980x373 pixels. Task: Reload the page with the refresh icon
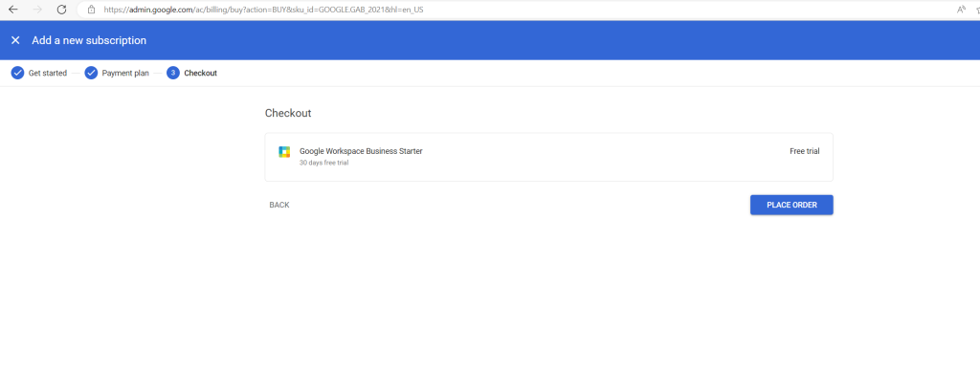pyautogui.click(x=61, y=10)
